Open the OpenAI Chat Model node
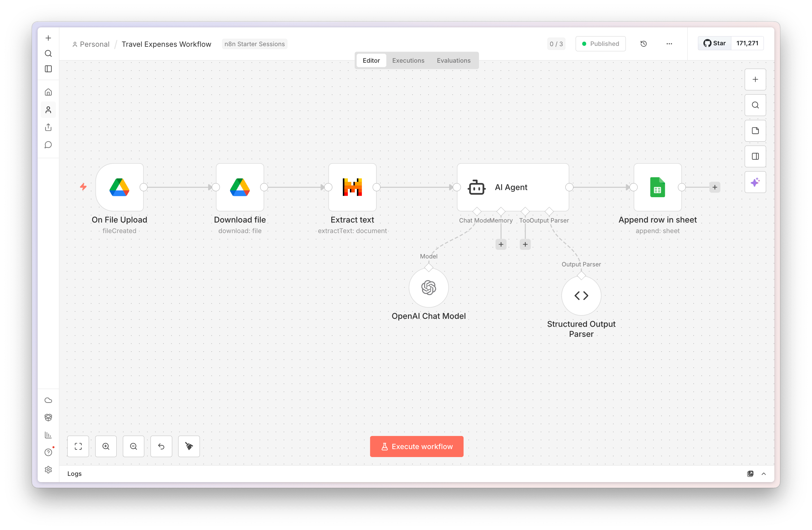Screen dimensions: 812x530 (429, 288)
